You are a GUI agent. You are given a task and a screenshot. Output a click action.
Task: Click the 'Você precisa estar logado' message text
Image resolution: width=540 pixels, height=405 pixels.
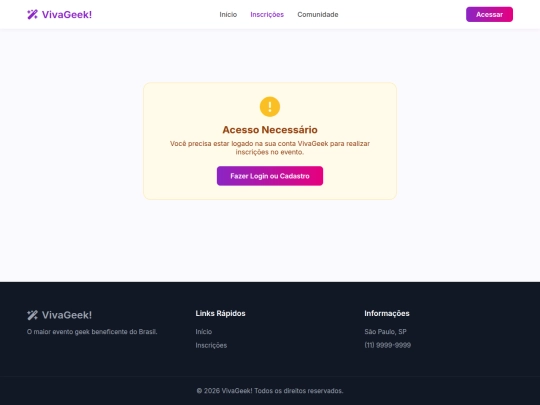270,148
